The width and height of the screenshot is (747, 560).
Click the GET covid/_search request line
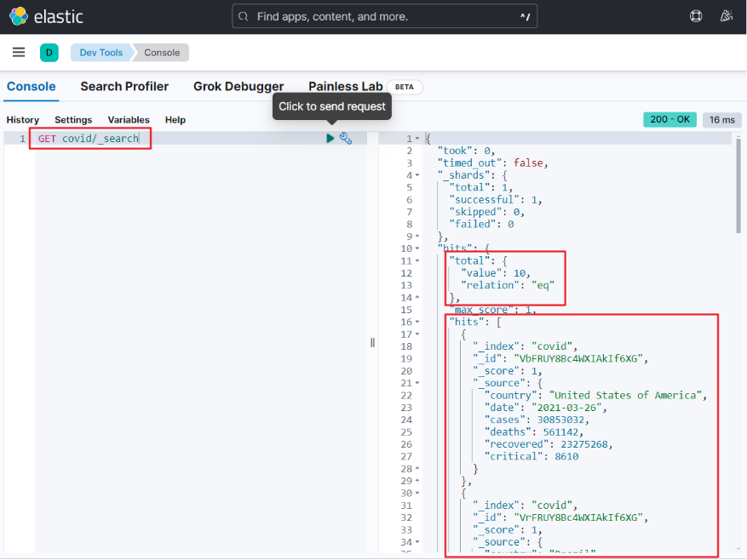(89, 139)
